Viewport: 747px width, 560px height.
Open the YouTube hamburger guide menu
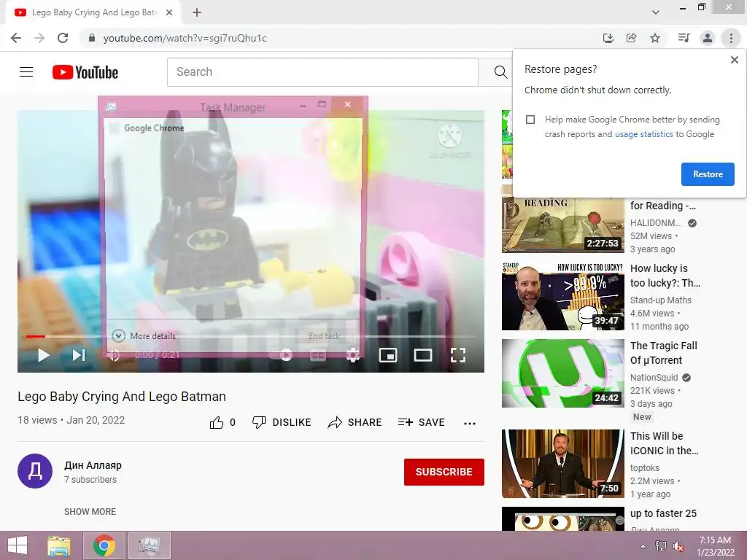[26, 72]
